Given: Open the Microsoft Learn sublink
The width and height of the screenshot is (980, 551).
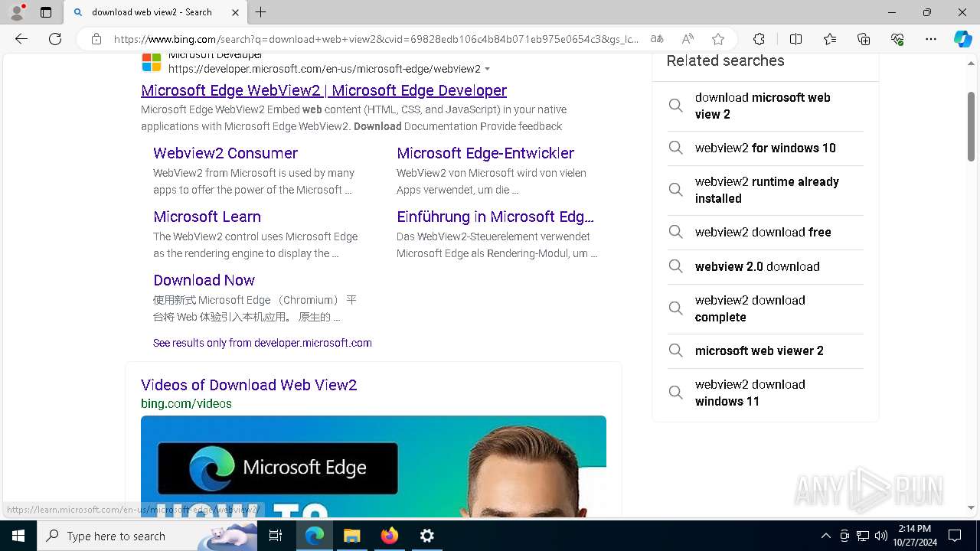Looking at the screenshot, I should [x=207, y=217].
